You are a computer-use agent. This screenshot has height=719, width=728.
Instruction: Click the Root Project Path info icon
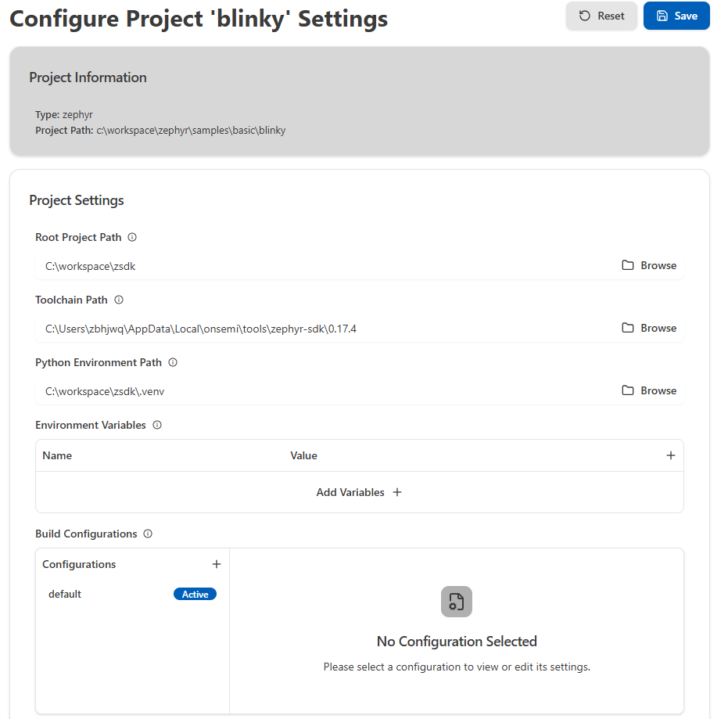[132, 237]
